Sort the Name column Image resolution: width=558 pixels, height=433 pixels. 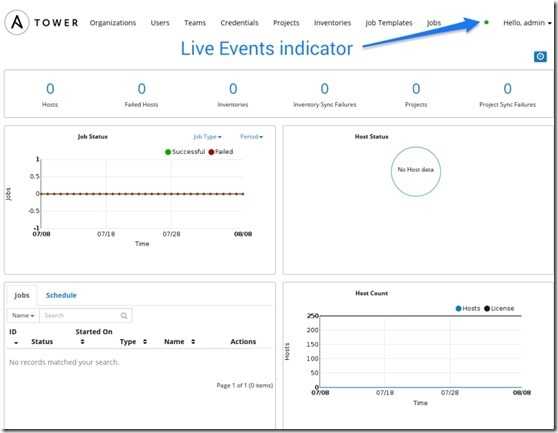click(x=193, y=342)
